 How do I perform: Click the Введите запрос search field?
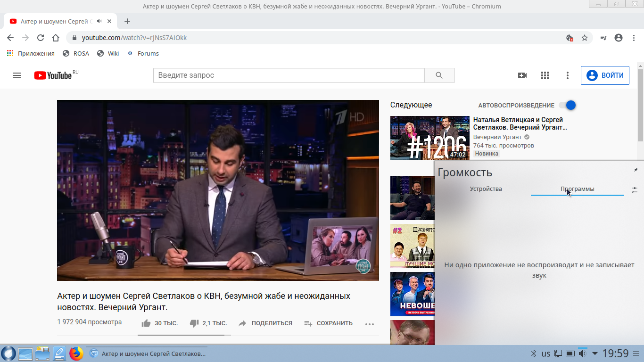point(289,75)
